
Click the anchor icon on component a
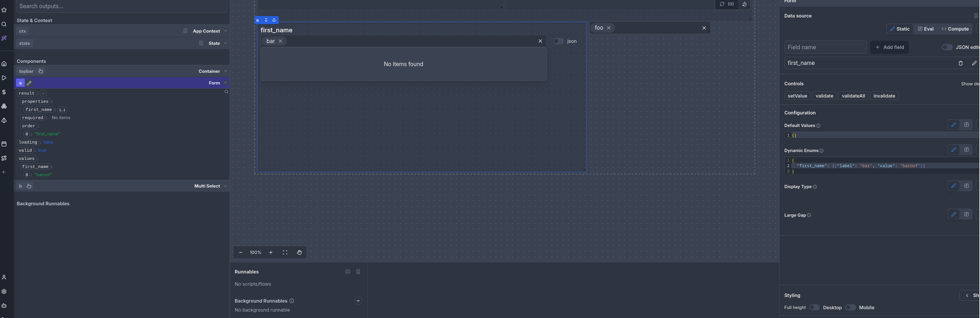click(x=274, y=20)
